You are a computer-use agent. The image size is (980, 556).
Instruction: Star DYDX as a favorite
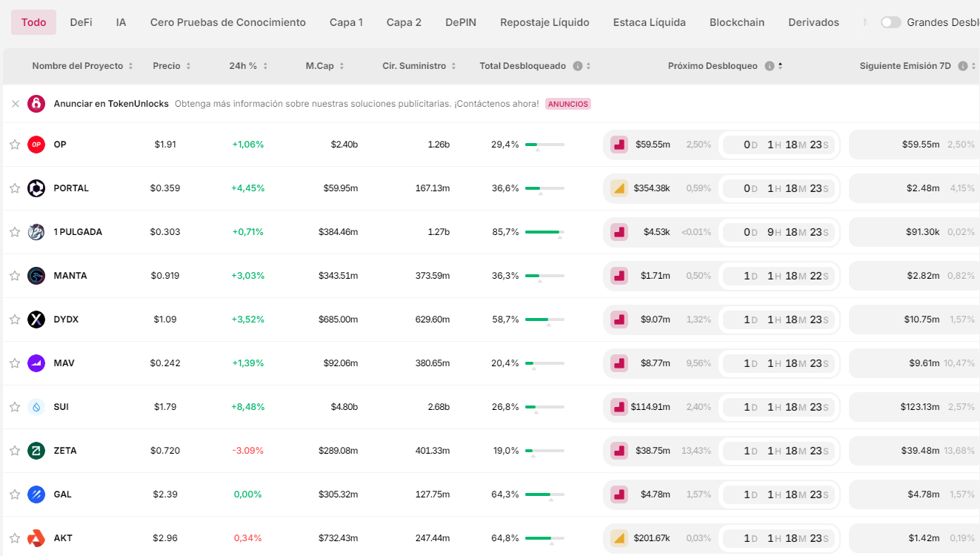click(15, 320)
